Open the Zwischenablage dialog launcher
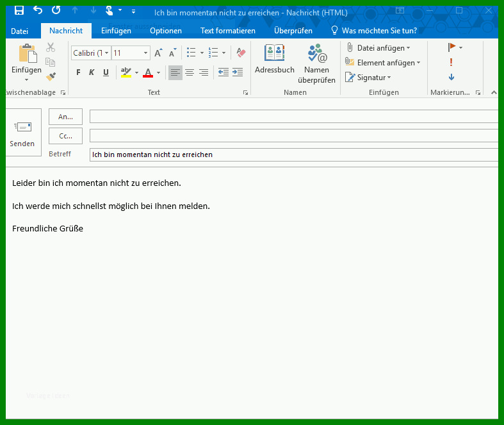 click(63, 93)
